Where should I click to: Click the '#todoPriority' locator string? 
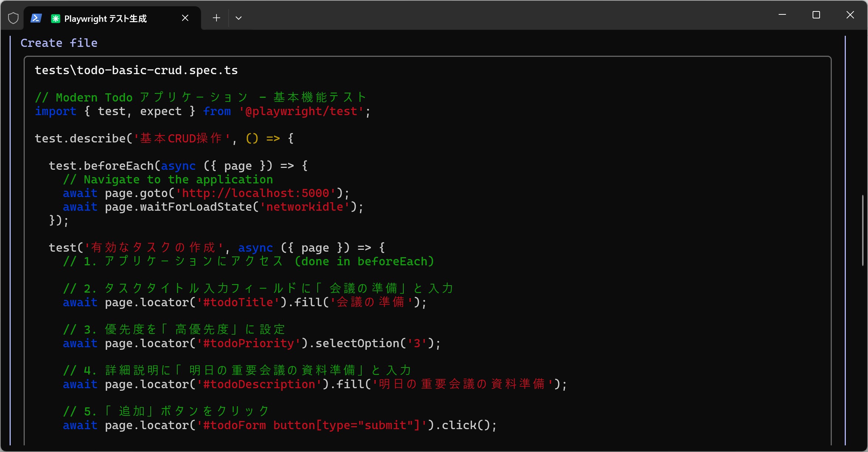(x=249, y=344)
